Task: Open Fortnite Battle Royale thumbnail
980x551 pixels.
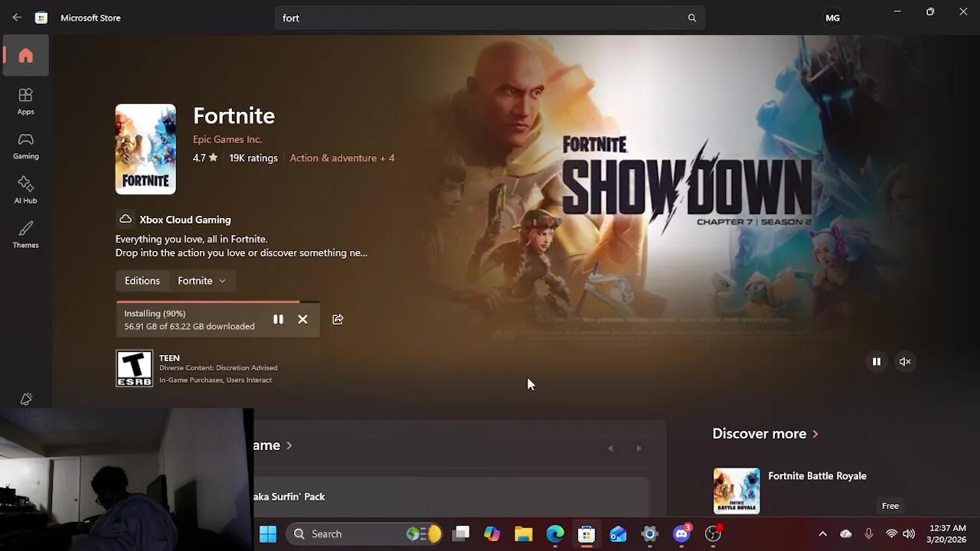Action: point(737,491)
